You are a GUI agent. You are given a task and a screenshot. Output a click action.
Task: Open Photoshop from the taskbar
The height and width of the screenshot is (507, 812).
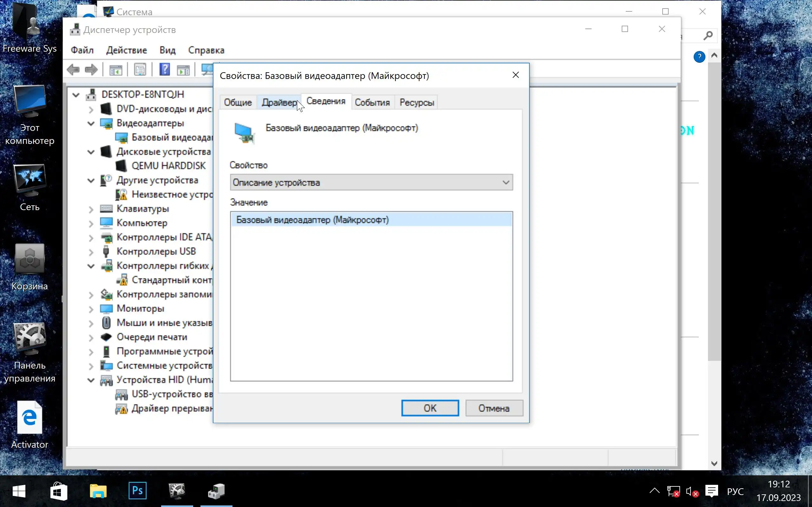click(x=138, y=491)
